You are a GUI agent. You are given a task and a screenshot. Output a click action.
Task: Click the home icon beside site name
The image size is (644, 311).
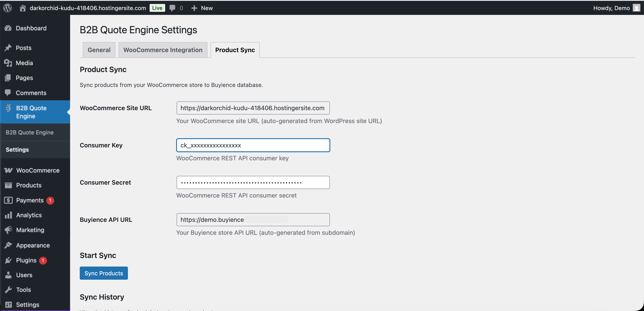(23, 8)
